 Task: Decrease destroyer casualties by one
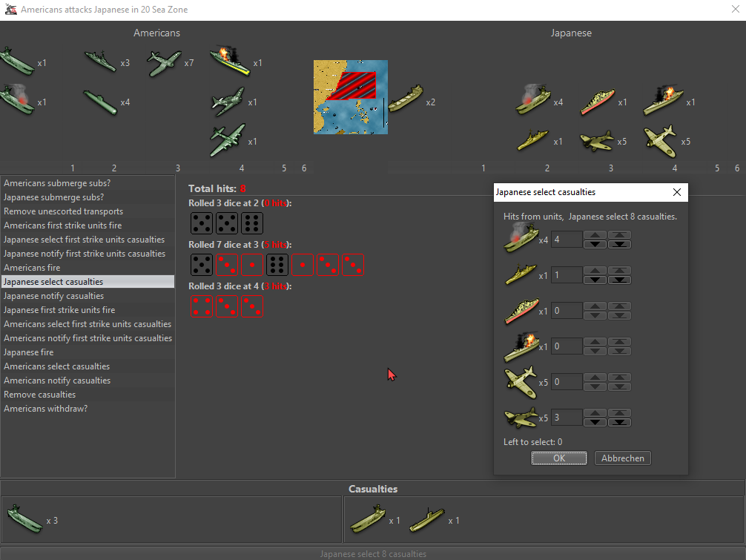(x=595, y=280)
